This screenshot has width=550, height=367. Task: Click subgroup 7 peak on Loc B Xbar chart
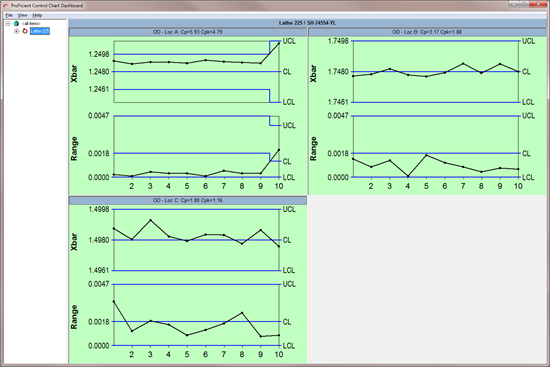click(x=463, y=64)
